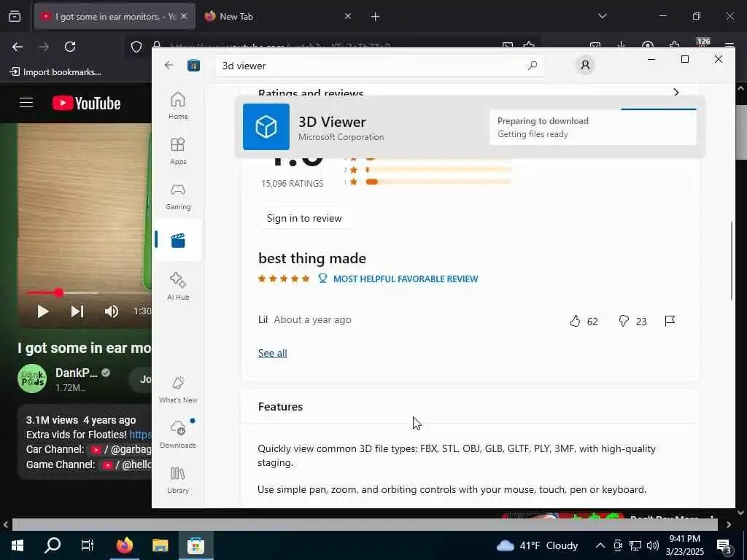This screenshot has height=560, width=747.
Task: Play the YouTube video
Action: tap(43, 311)
